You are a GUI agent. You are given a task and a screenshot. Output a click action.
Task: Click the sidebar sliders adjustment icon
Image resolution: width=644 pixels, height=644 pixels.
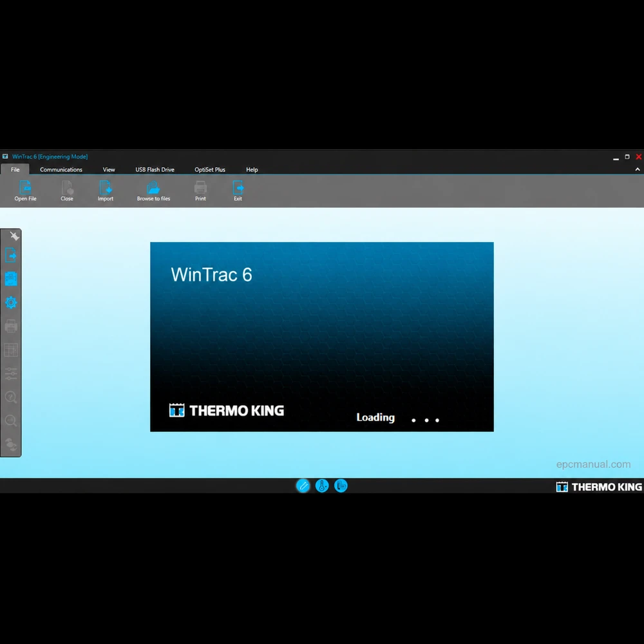point(11,374)
